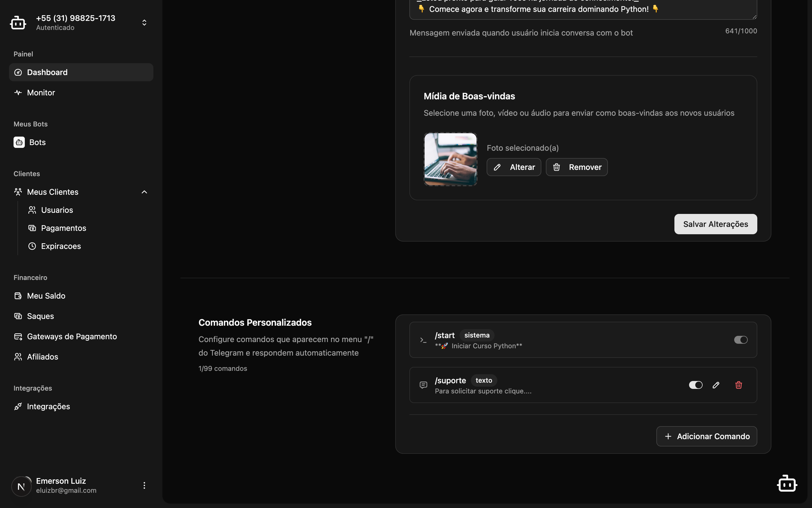Go to the Monitor page
Screen dimensions: 812x508
[x=81, y=92]
